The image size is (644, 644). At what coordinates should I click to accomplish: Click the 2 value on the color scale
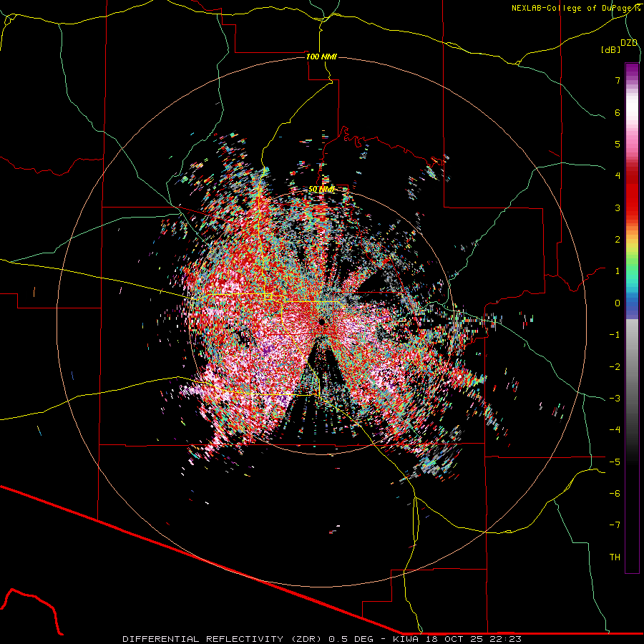click(618, 240)
